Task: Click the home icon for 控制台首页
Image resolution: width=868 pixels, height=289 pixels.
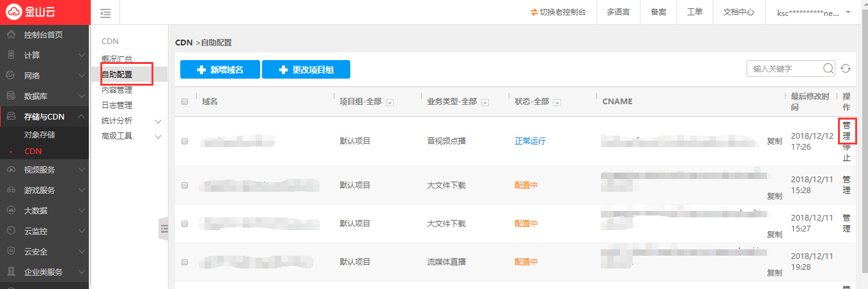Action: point(11,35)
